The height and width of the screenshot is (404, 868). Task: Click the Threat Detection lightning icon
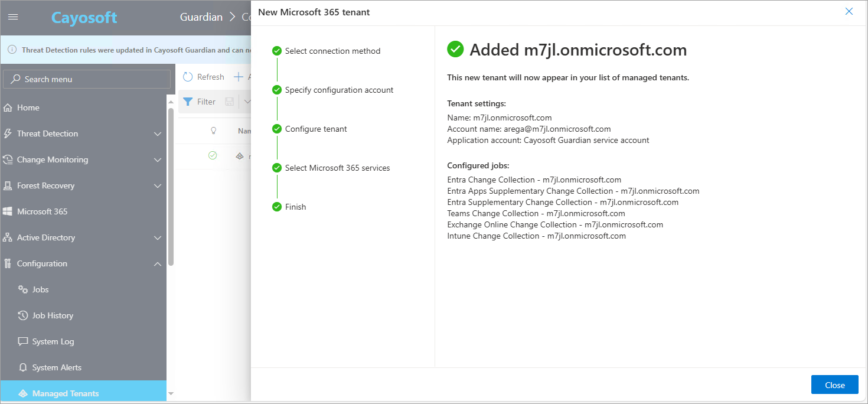pos(8,133)
